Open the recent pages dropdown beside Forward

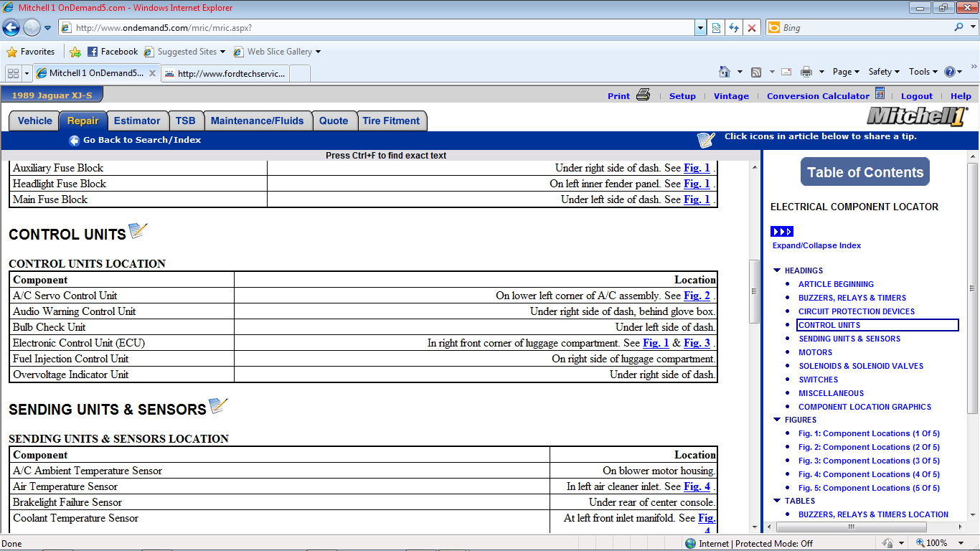point(48,28)
